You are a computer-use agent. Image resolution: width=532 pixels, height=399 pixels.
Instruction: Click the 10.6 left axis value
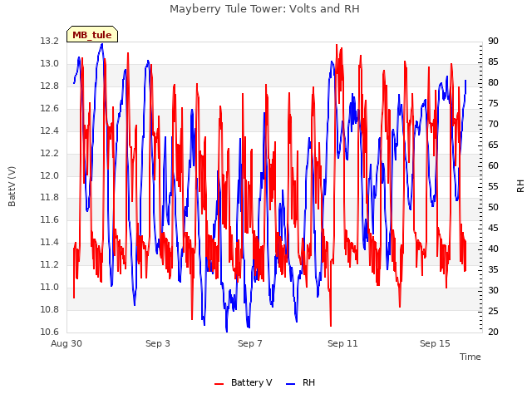click(x=50, y=332)
